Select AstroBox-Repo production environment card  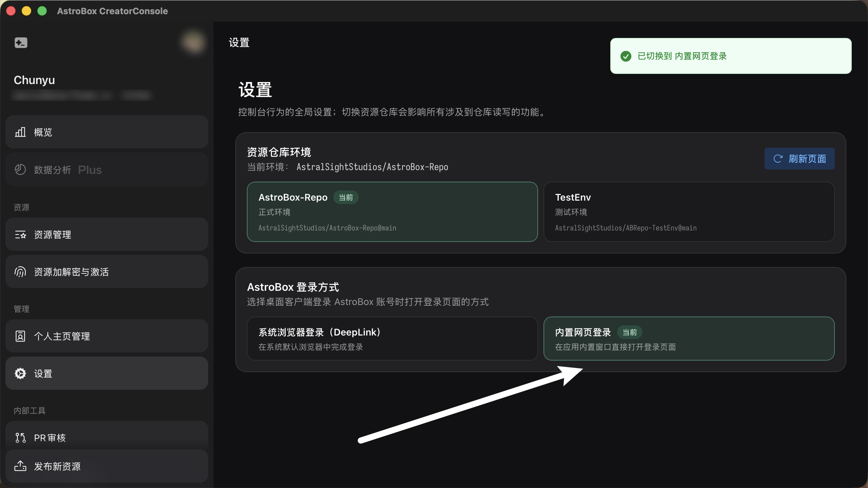tap(392, 212)
